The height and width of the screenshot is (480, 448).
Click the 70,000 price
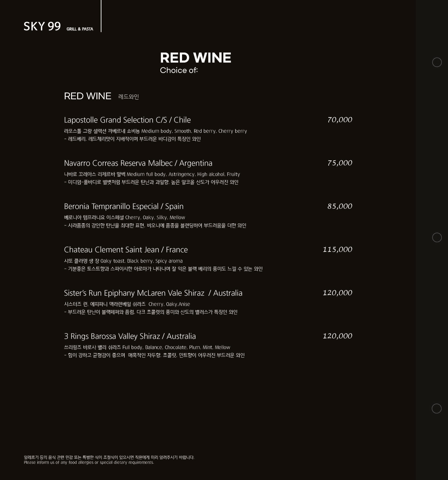click(340, 120)
